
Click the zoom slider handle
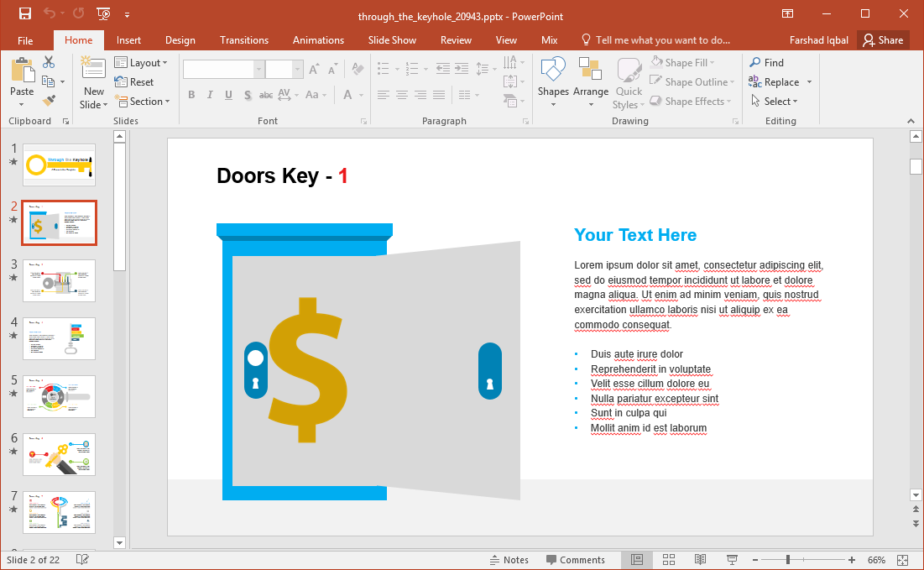point(787,560)
